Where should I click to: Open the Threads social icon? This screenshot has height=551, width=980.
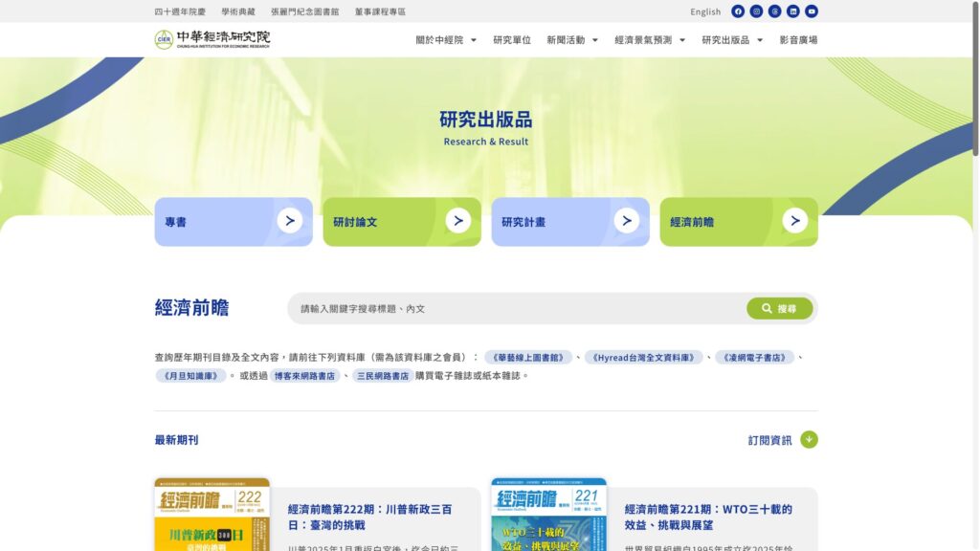click(x=775, y=11)
